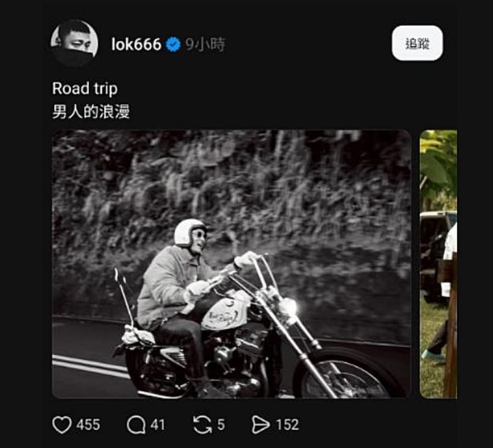The height and width of the screenshot is (448, 493).
Task: Click the 5 reposts count
Action: pos(221,425)
